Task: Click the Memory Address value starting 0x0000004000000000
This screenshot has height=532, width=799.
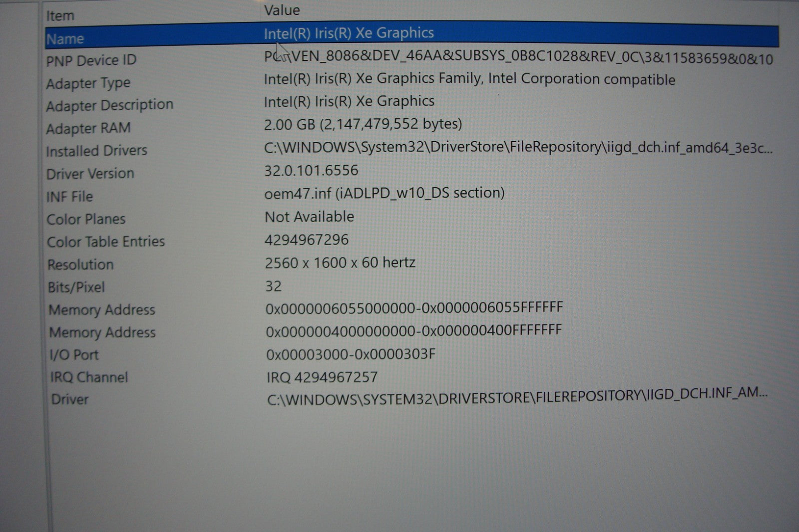Action: click(x=413, y=330)
